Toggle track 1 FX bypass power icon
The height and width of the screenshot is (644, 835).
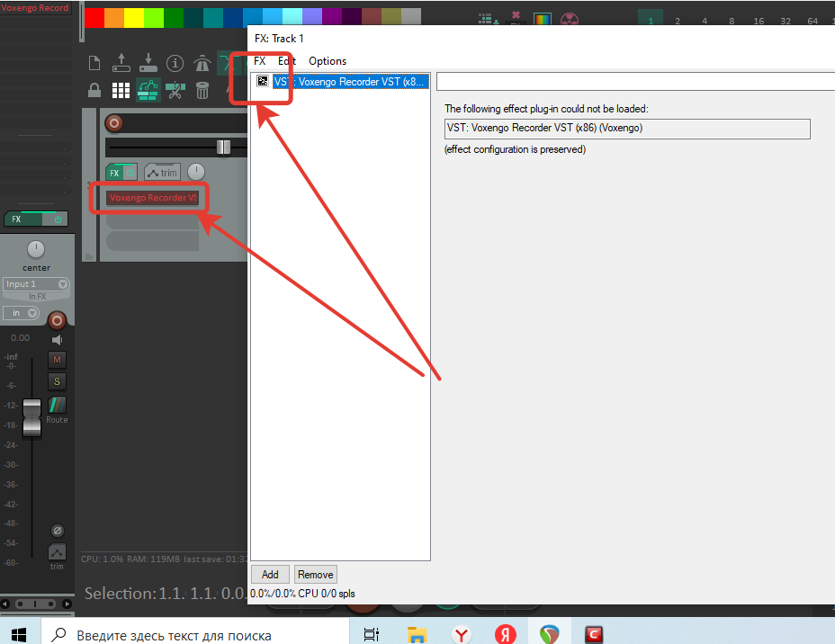pos(130,173)
